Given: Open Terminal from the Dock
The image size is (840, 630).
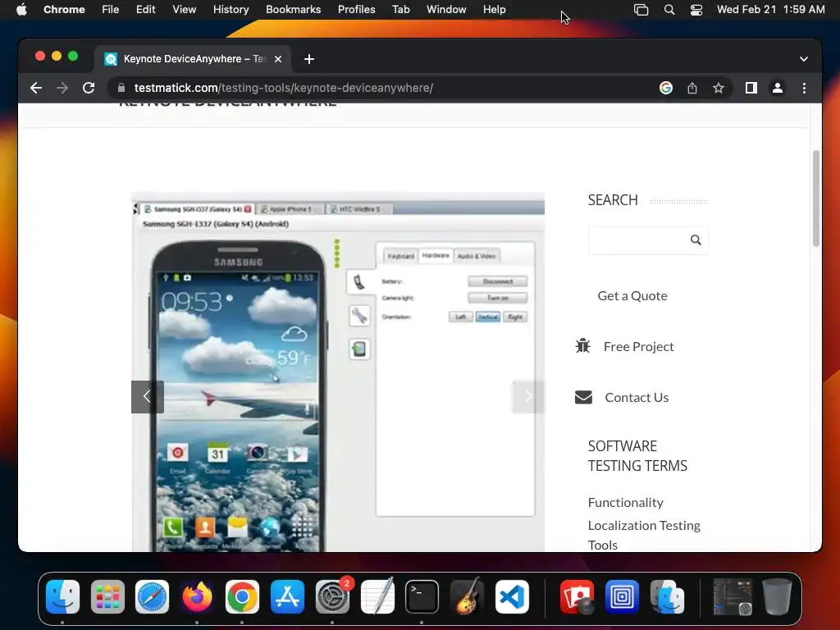Looking at the screenshot, I should point(422,596).
